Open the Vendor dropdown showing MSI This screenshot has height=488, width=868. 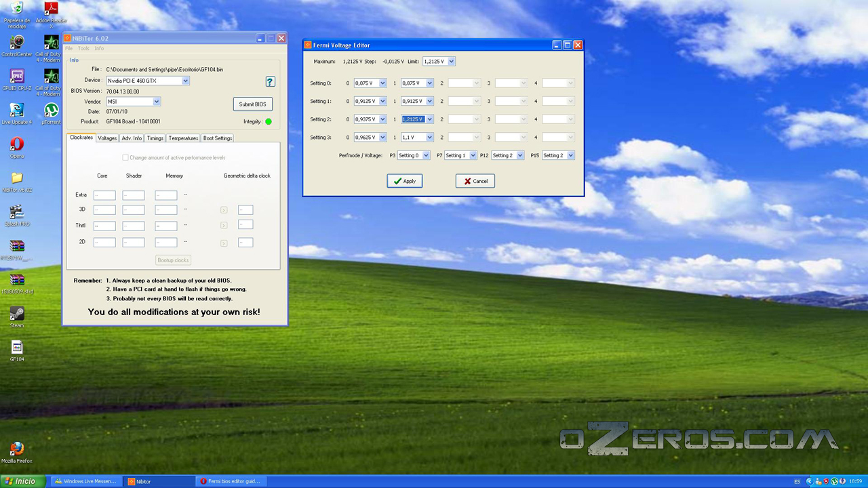[156, 102]
